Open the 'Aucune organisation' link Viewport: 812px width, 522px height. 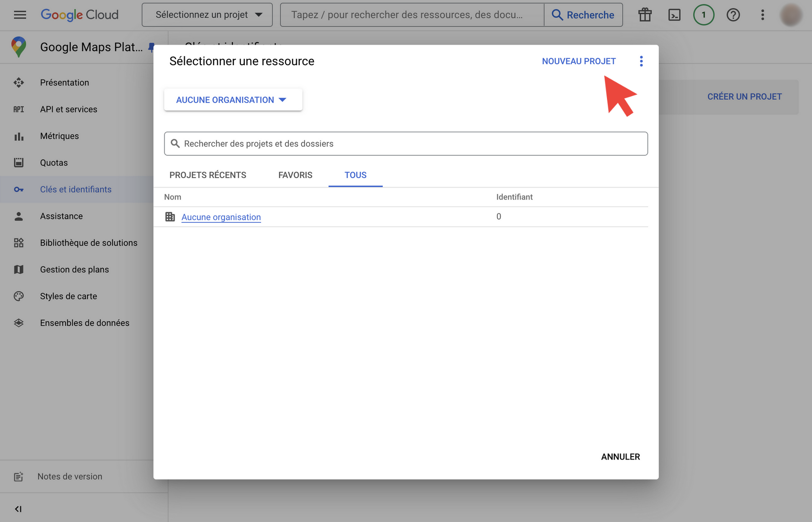point(221,217)
